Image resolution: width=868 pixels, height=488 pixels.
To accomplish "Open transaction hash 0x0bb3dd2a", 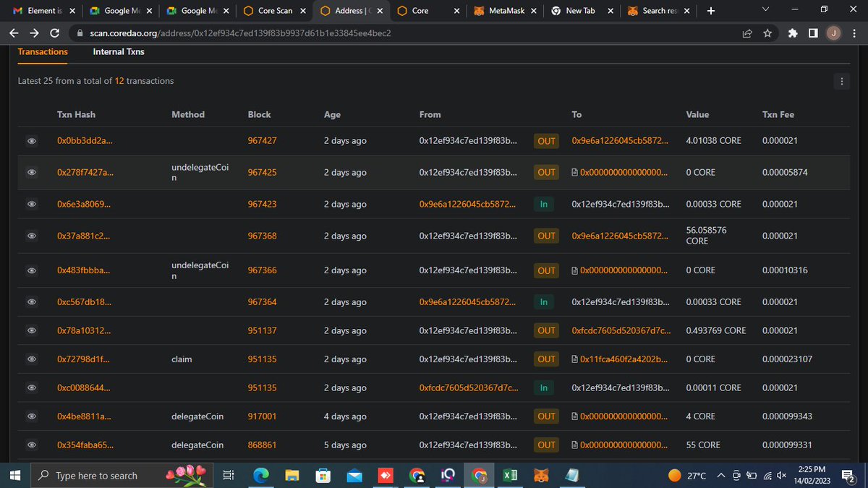I will tap(85, 141).
